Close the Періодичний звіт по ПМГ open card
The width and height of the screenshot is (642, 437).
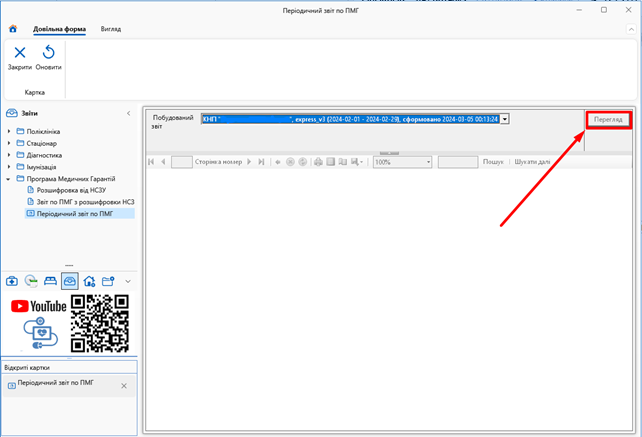tap(124, 386)
